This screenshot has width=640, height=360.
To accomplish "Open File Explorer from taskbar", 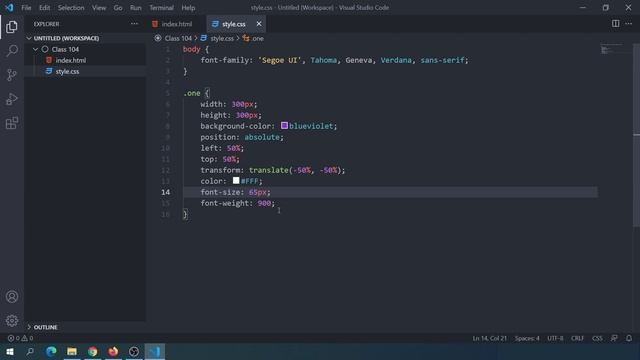I will pyautogui.click(x=72, y=351).
